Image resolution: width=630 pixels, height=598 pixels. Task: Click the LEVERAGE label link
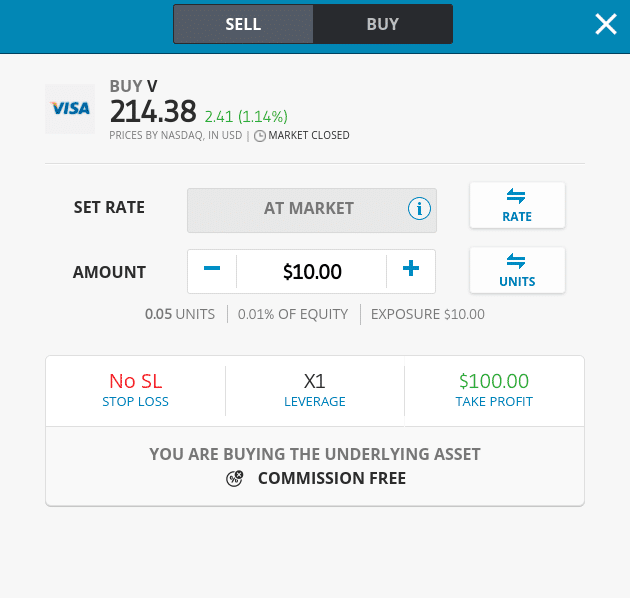(315, 401)
